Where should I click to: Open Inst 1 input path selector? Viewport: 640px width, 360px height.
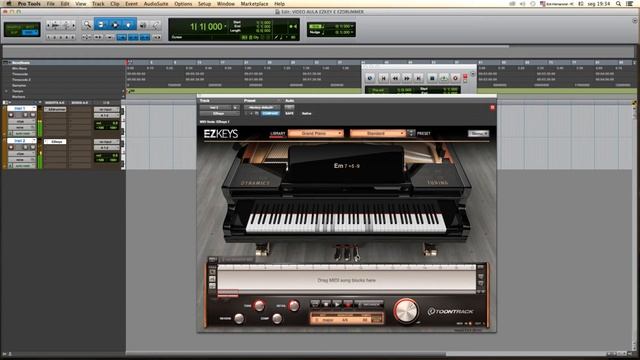[x=107, y=109]
